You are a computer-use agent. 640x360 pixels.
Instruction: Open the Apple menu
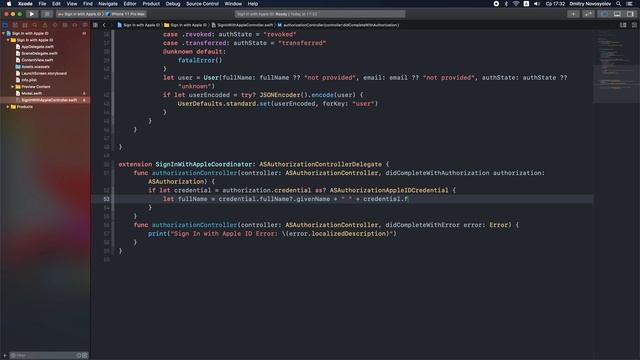point(9,4)
